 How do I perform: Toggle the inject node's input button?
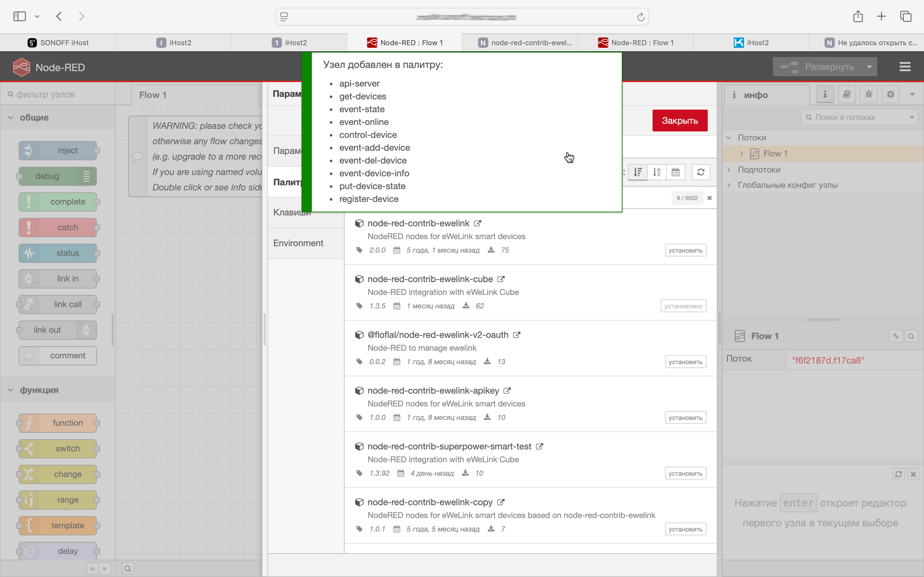click(28, 150)
